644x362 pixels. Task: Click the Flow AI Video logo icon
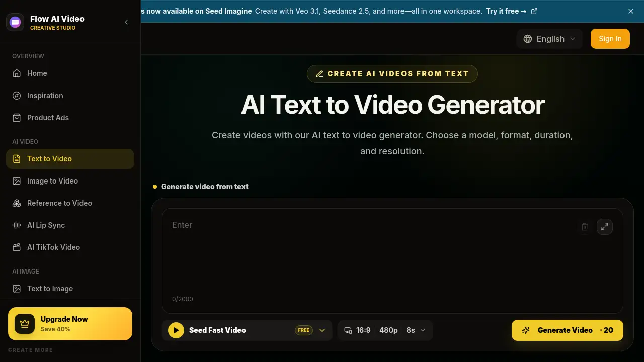coord(15,22)
